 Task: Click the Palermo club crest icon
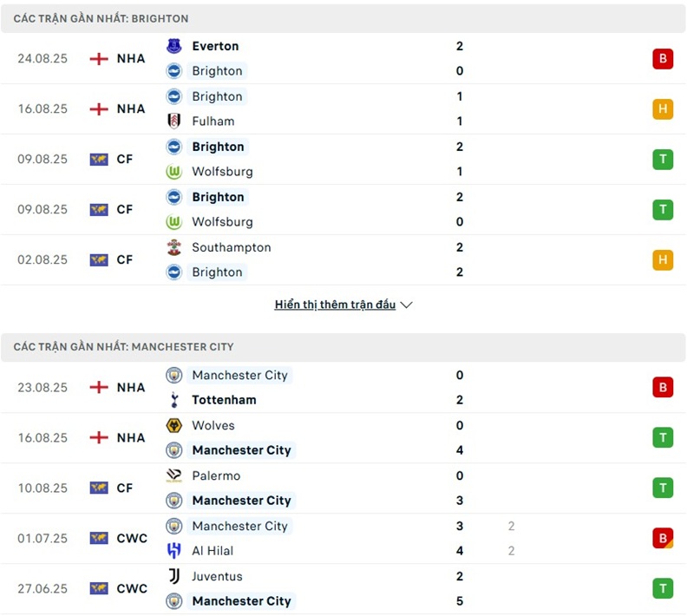[x=174, y=475]
